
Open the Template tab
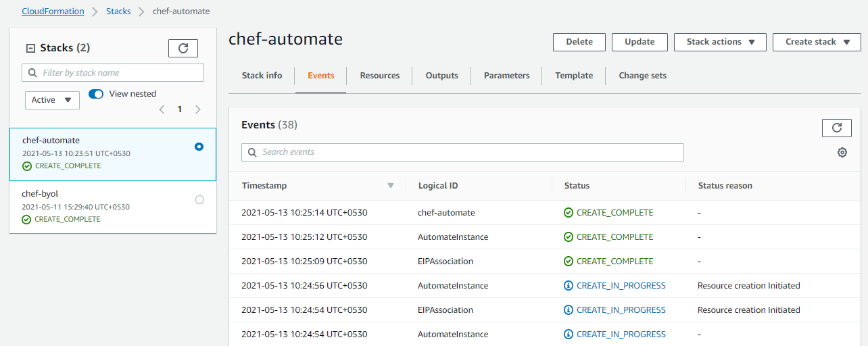[574, 76]
